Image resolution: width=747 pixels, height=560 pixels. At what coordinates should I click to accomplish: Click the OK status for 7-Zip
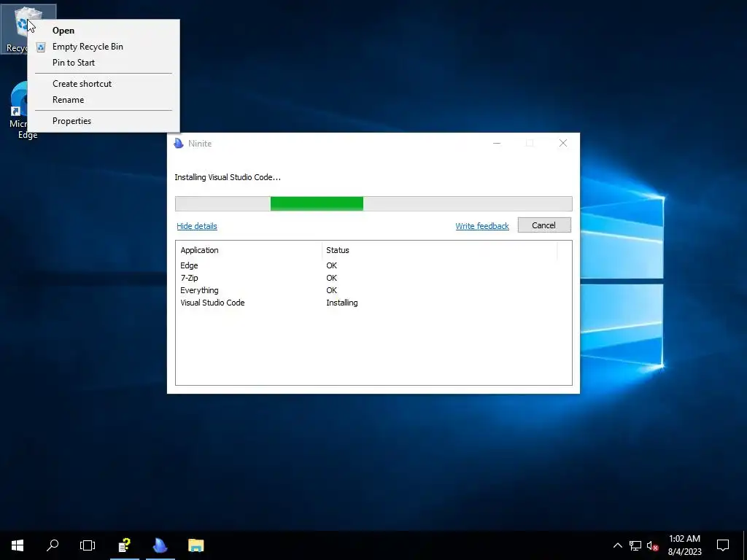[332, 278]
